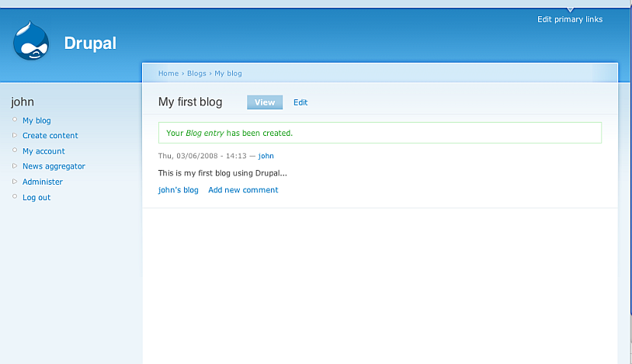Switch to the View tab
Viewport: 632px width, 364px height.
tap(265, 102)
